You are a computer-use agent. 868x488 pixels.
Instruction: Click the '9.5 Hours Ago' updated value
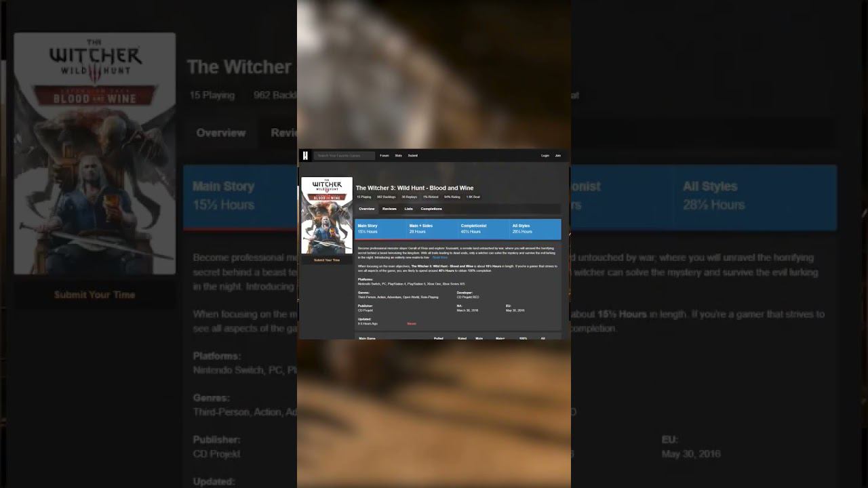pyautogui.click(x=368, y=324)
